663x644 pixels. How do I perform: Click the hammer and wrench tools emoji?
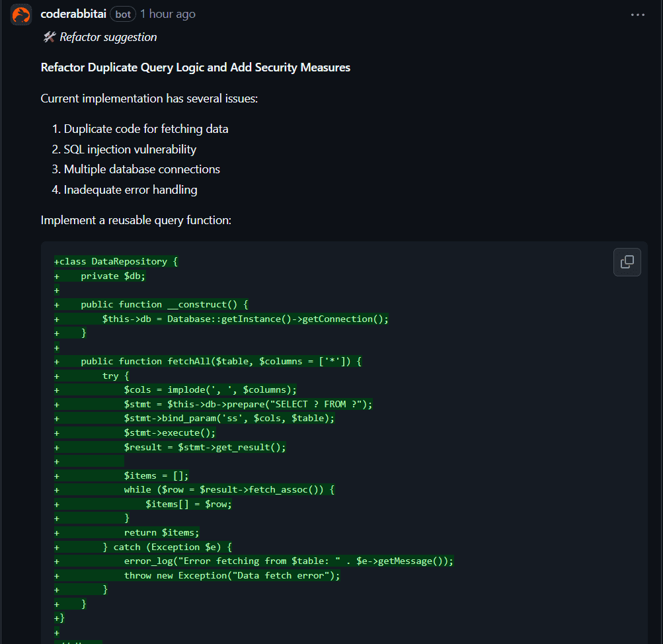[x=48, y=37]
